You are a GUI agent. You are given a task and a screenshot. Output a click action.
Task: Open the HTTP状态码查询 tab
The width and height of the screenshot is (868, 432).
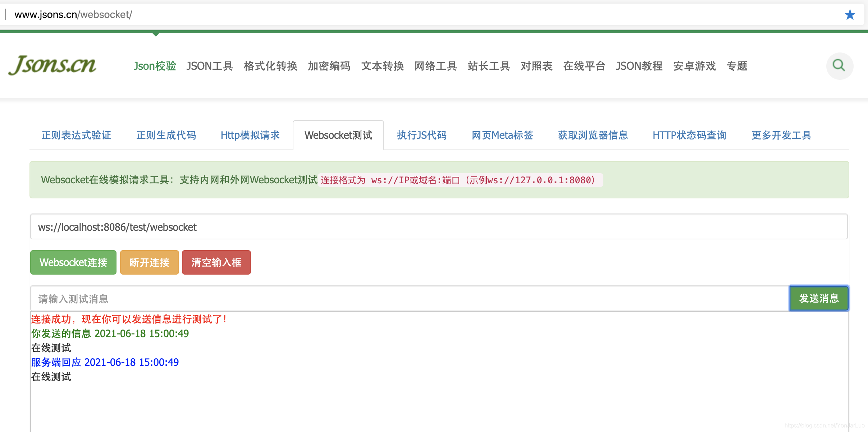coord(689,135)
